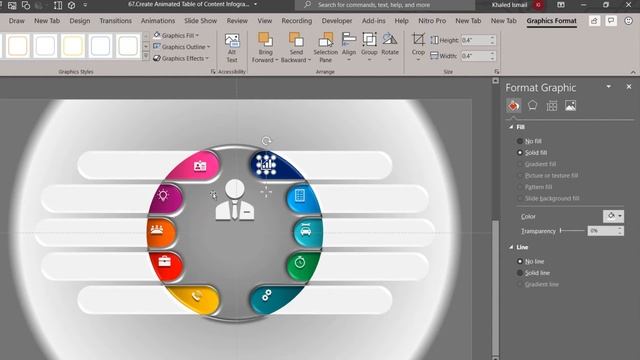This screenshot has width=640, height=360.
Task: Click the light blue document icon segment
Action: (303, 198)
